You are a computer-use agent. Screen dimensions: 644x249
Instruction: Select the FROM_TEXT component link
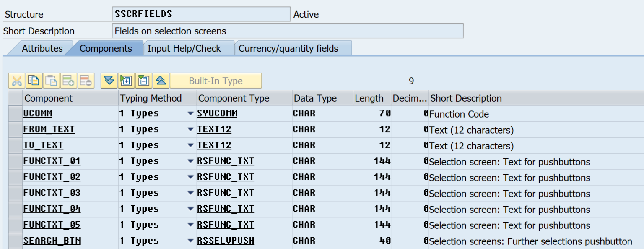click(x=48, y=129)
